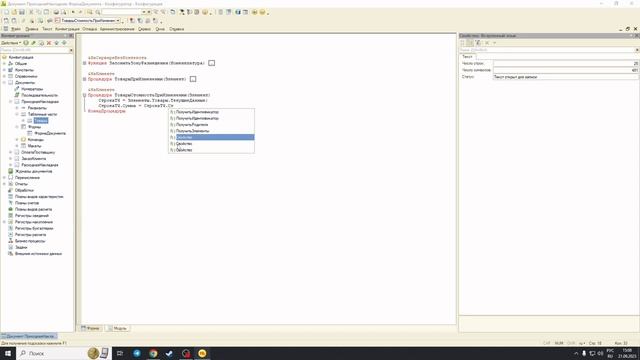This screenshot has width=640, height=360.
Task: Click the Copy toolbar icon
Action: coord(39,12)
